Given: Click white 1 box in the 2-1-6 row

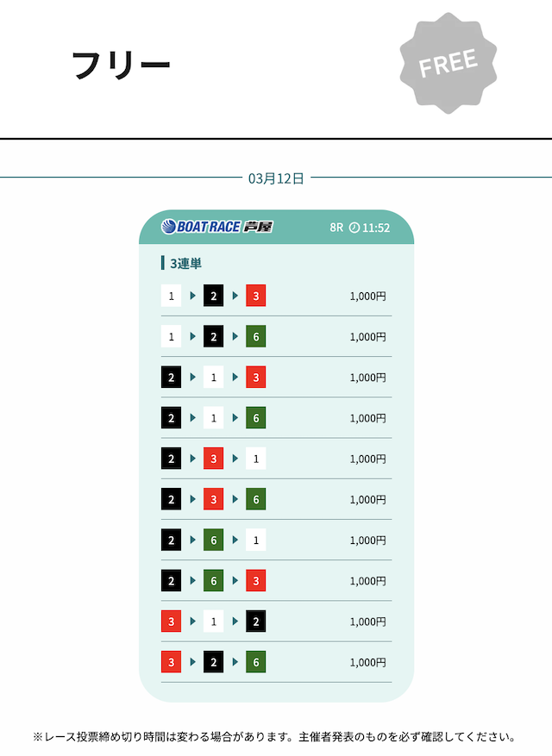Looking at the screenshot, I should [x=213, y=417].
